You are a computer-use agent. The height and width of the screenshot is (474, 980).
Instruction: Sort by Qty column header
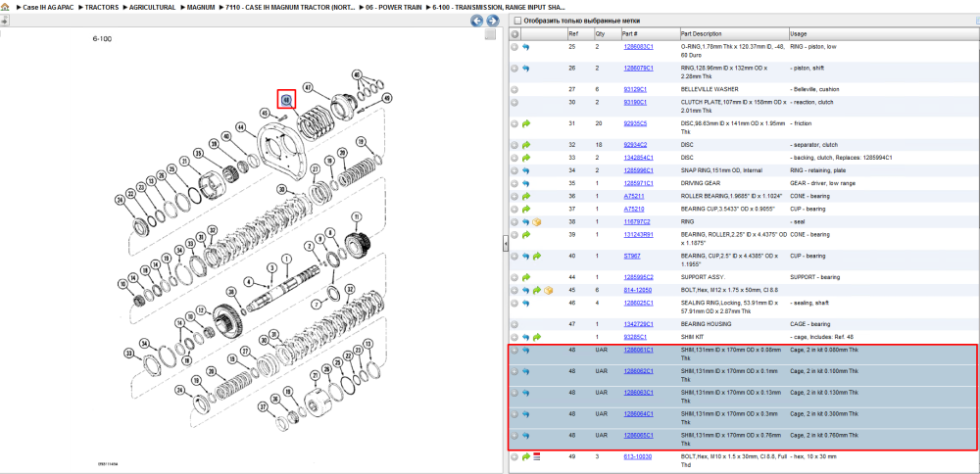tap(606, 33)
